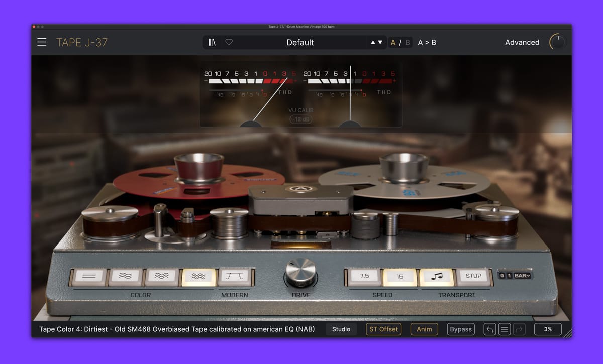Step to previous preset with up arrow
The width and height of the screenshot is (603, 364).
click(373, 43)
